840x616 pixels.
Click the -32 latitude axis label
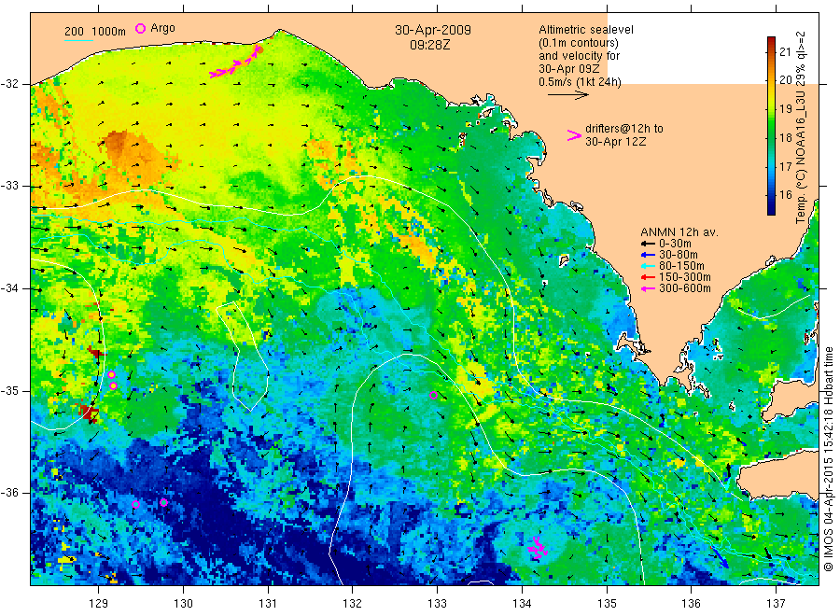click(9, 84)
